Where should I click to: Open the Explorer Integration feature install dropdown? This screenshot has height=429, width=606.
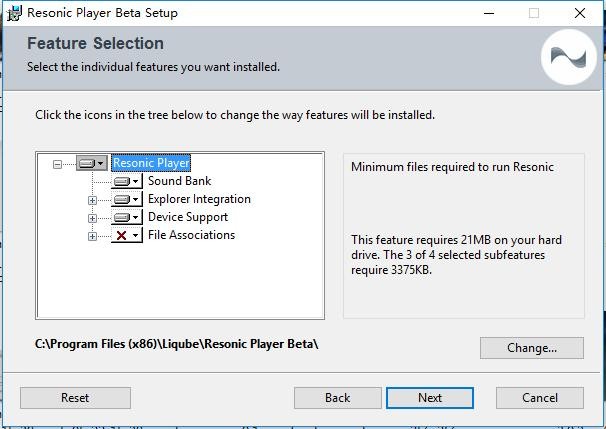[127, 199]
